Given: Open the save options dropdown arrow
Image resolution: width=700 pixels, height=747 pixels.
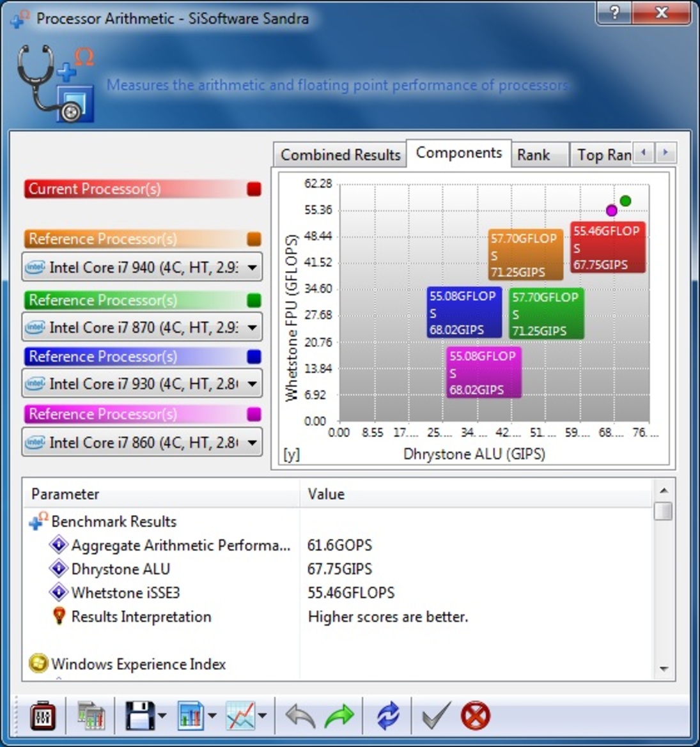Looking at the screenshot, I should point(162,715).
